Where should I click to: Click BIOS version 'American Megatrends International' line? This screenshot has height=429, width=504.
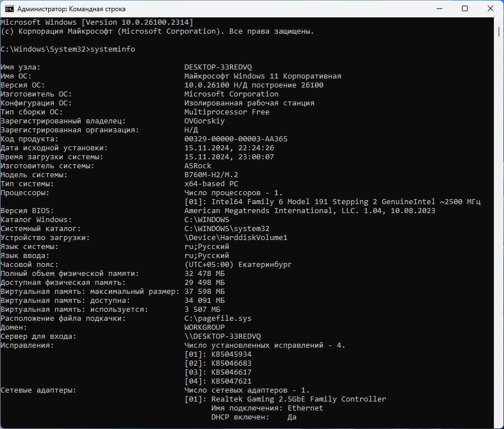309,211
